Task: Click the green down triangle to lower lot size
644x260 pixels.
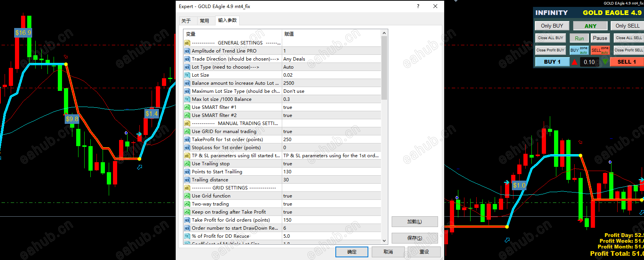Action: [605, 61]
